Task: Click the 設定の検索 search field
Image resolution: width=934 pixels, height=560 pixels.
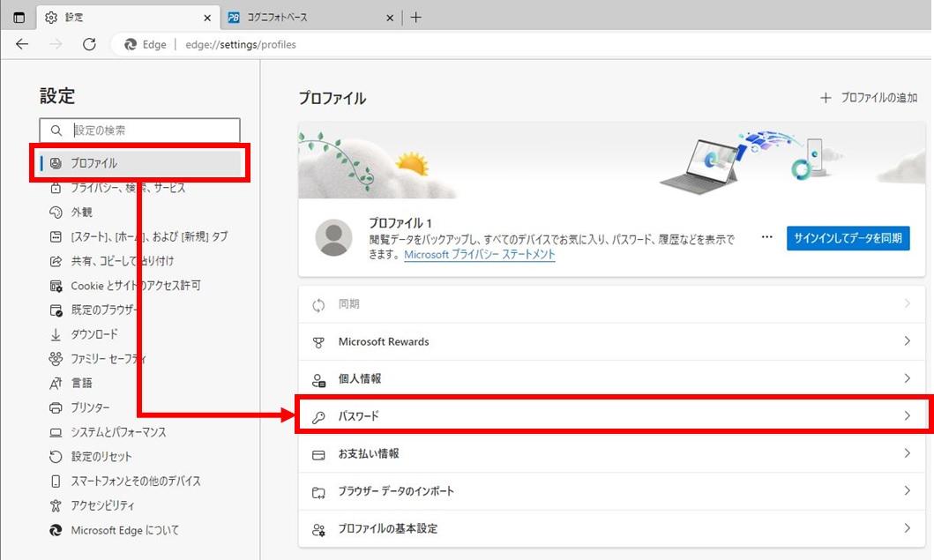Action: coord(150,131)
